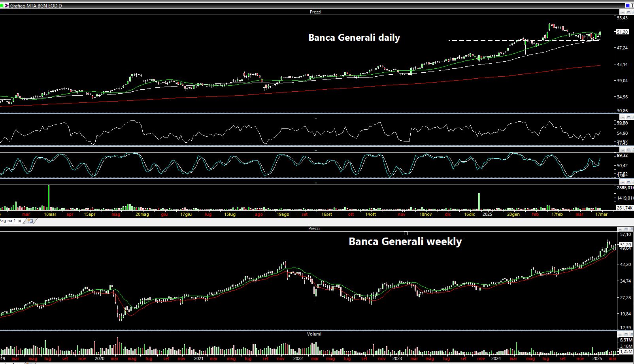
Task: Click the green status dot in the title bar
Action: [2, 6]
